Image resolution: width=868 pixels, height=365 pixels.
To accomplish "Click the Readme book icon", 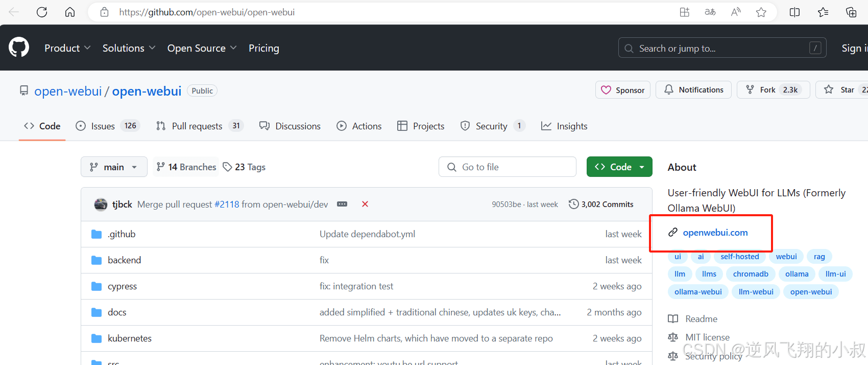I will coord(673,319).
